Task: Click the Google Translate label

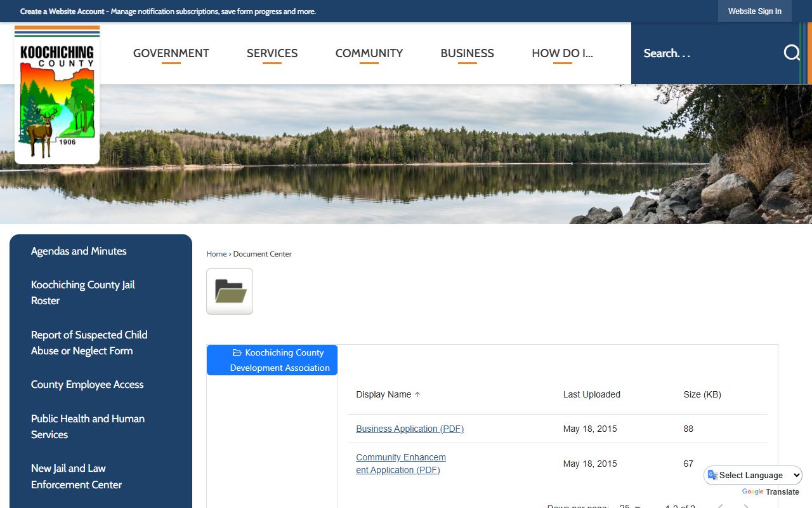Action: [771, 492]
